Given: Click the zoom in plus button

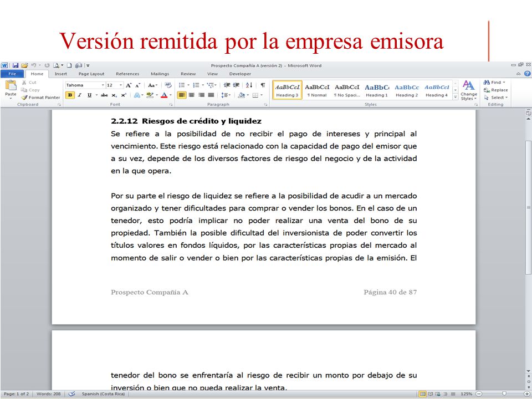Looking at the screenshot, I should point(527,394).
